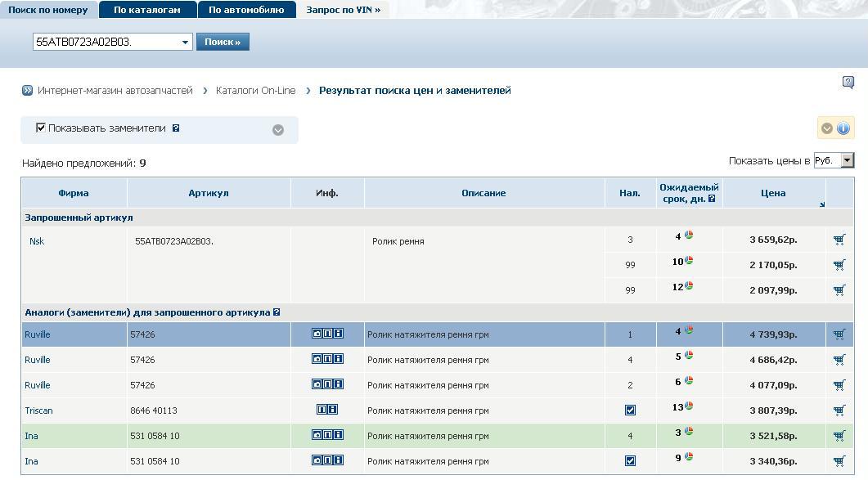Open 'Запрос по VIN »' tab

(344, 10)
